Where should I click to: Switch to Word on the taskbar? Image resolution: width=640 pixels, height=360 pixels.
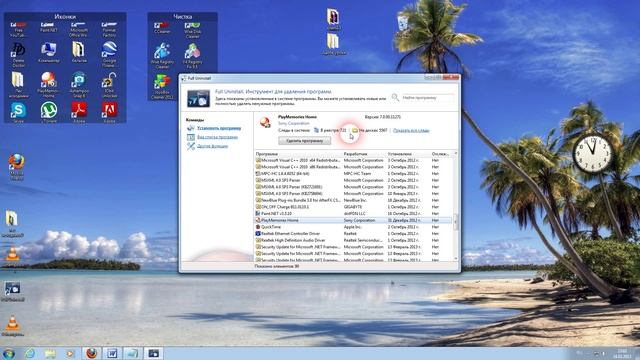pyautogui.click(x=112, y=353)
